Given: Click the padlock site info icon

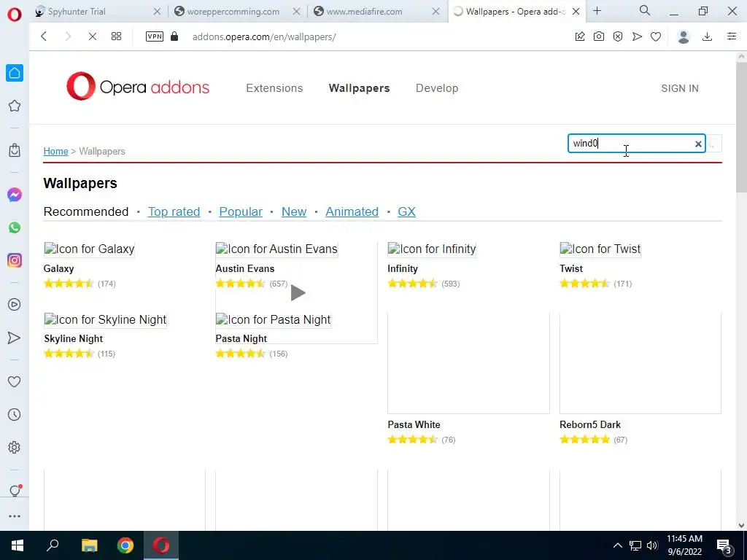Looking at the screenshot, I should coord(174,36).
